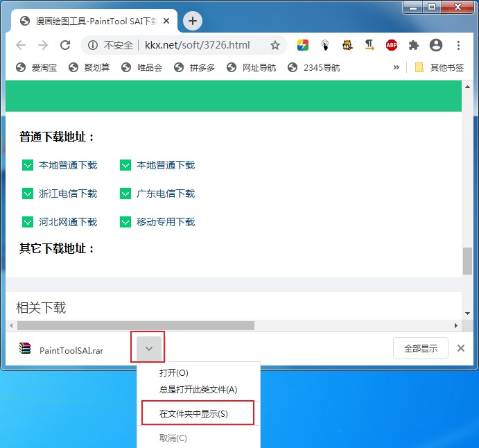The image size is (479, 448).
Task: Click green download icon beside 河北网通下载
Action: click(28, 222)
